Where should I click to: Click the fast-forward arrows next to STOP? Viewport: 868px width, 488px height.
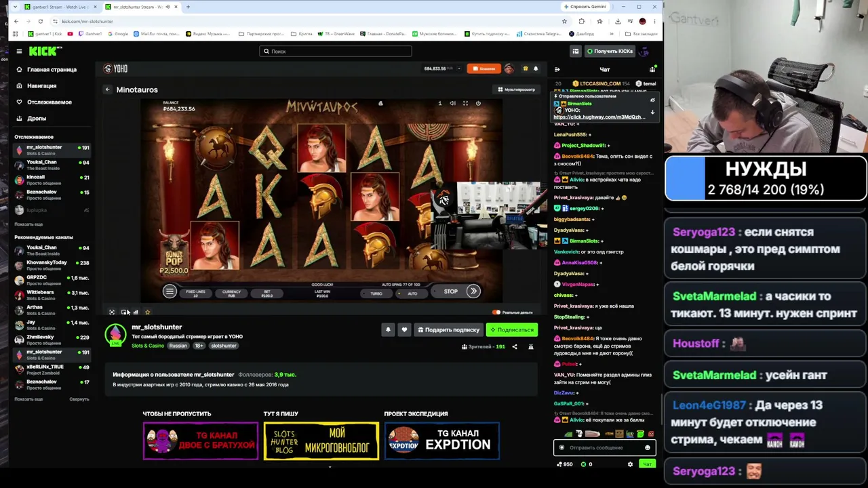click(x=473, y=291)
